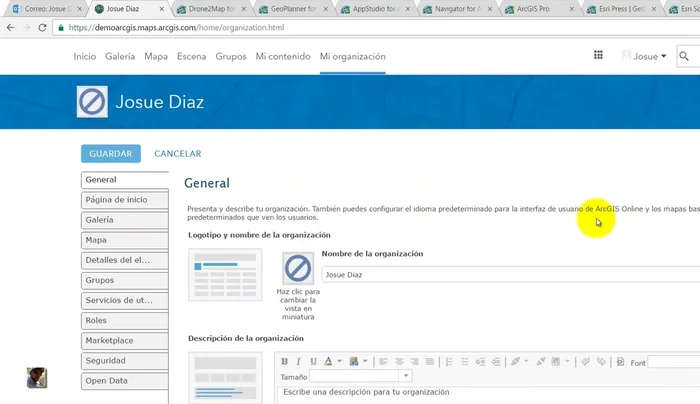Click the logo layout preview image
Screen dimensions: 700x404
(x=225, y=275)
